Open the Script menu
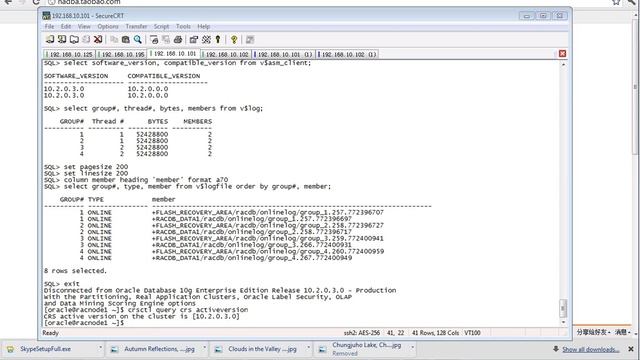This screenshot has width=640, height=360. coord(161,27)
